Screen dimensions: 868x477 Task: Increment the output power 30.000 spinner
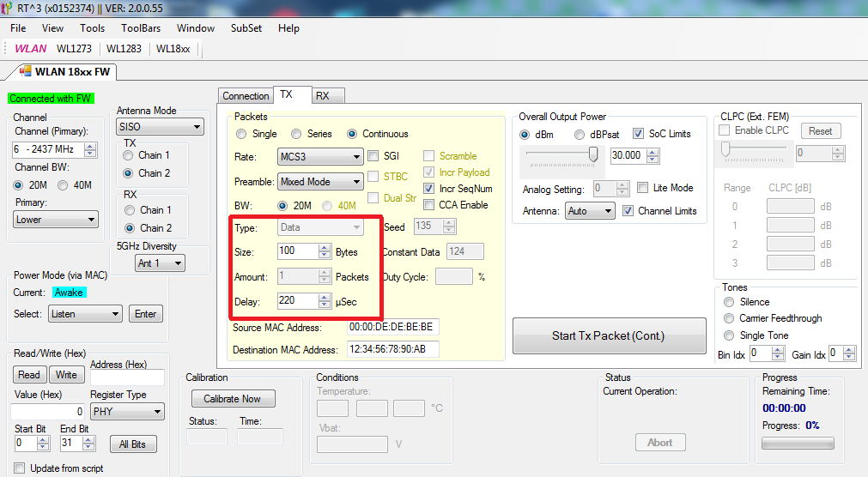pyautogui.click(x=653, y=152)
